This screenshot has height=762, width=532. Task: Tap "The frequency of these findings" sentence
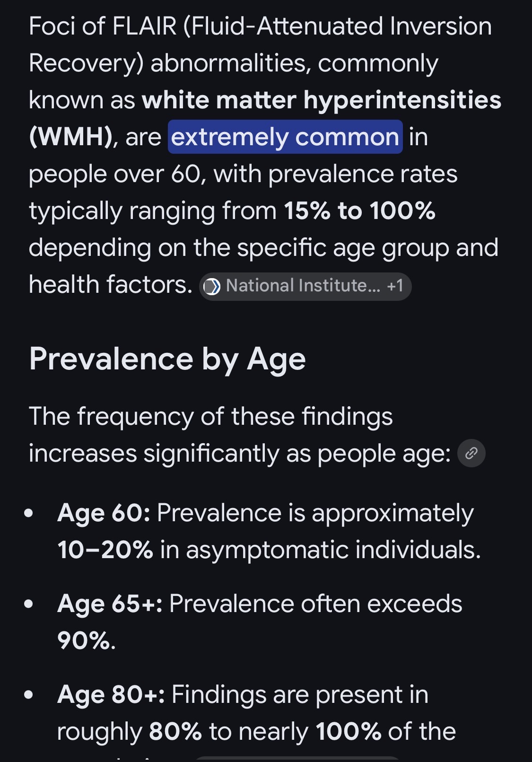(x=210, y=417)
